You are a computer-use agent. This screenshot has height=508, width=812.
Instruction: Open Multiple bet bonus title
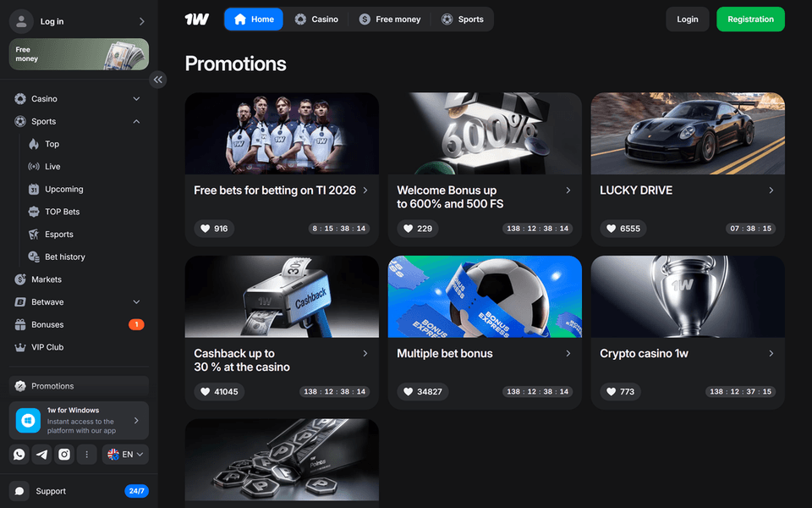coord(444,354)
